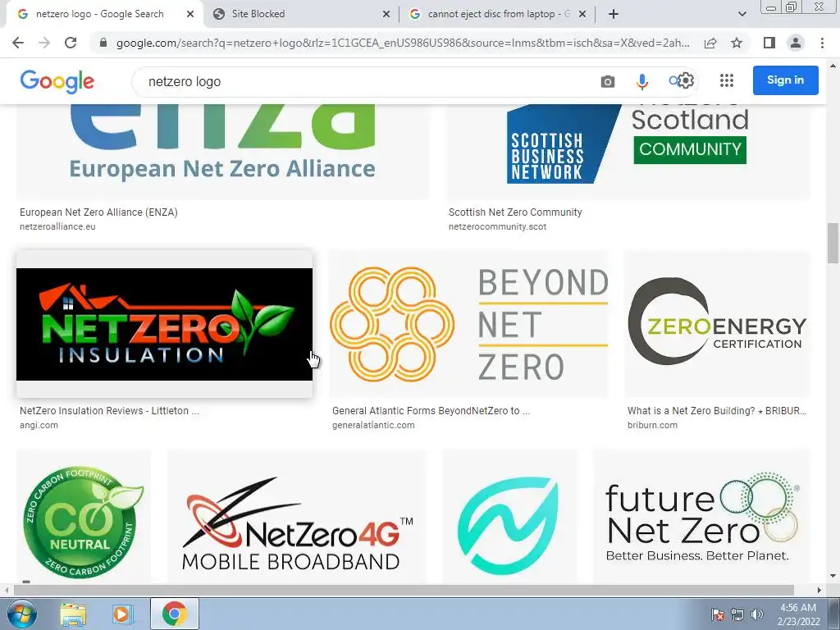
Task: Visit briburn.com source link
Action: coord(652,426)
